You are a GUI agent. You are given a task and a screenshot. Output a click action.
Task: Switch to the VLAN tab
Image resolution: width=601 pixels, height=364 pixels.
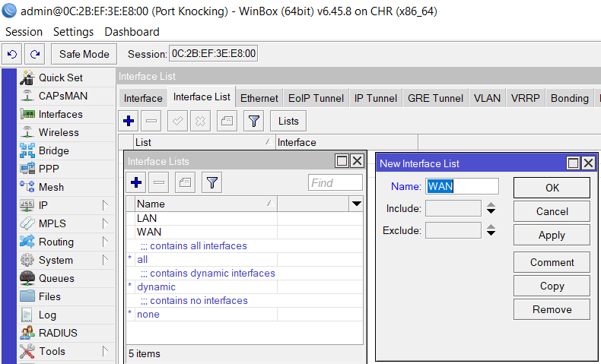(487, 98)
